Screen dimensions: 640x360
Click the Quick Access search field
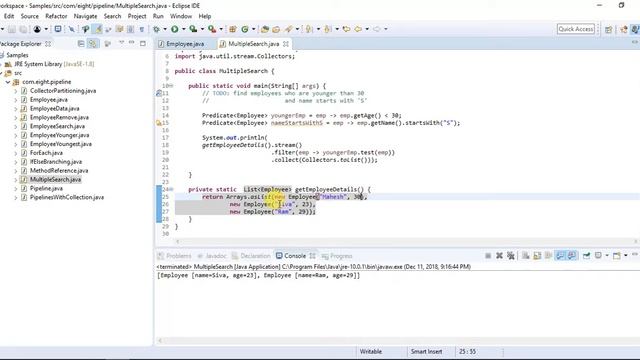pyautogui.click(x=576, y=29)
